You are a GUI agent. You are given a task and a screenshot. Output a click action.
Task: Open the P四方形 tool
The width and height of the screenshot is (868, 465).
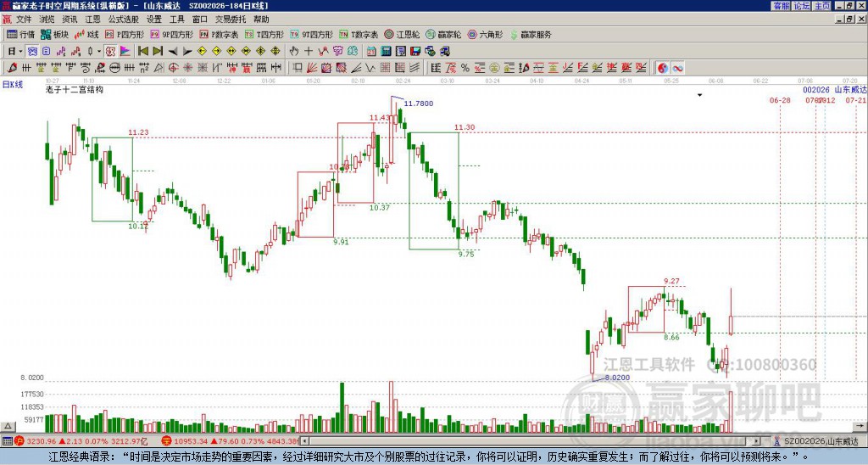coord(125,34)
